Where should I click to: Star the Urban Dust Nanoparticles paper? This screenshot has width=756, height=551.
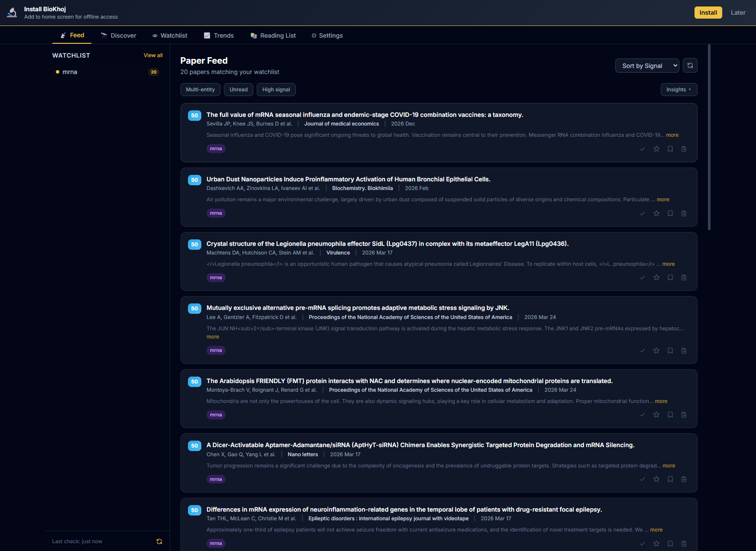pyautogui.click(x=656, y=213)
